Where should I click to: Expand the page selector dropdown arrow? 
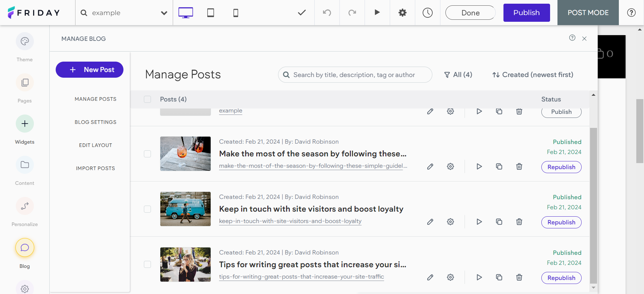coord(164,13)
